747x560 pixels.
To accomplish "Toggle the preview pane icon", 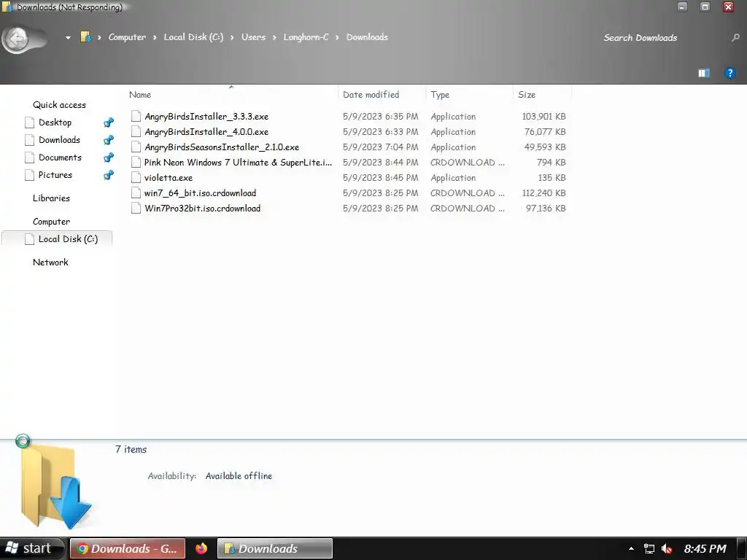I will [704, 73].
